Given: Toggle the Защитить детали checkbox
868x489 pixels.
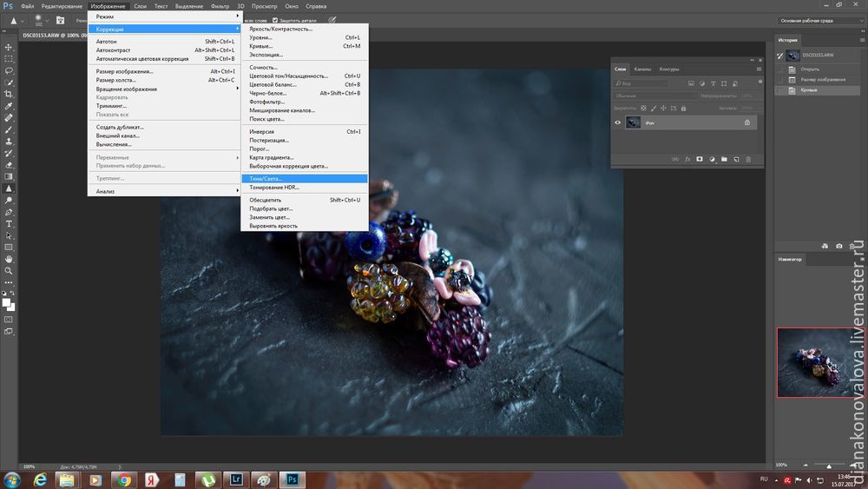Looking at the screenshot, I should click(276, 19).
